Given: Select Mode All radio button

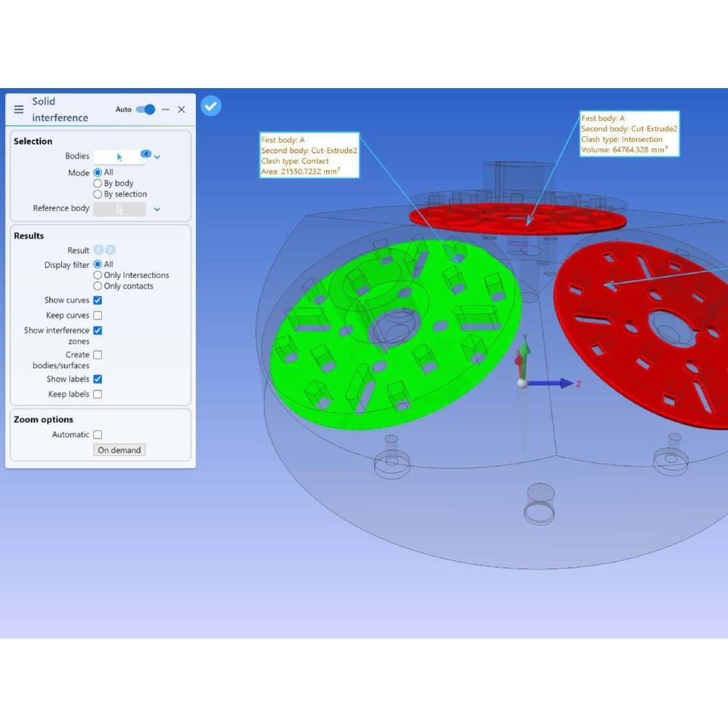Looking at the screenshot, I should [98, 173].
